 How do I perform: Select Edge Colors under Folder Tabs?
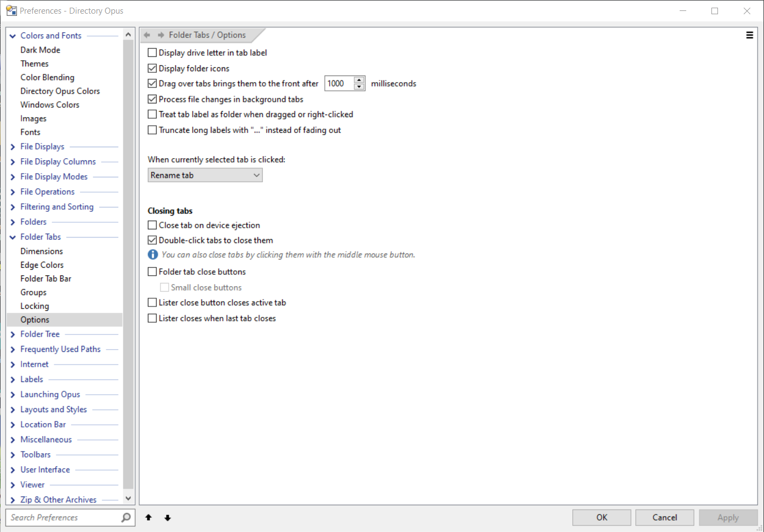[42, 265]
